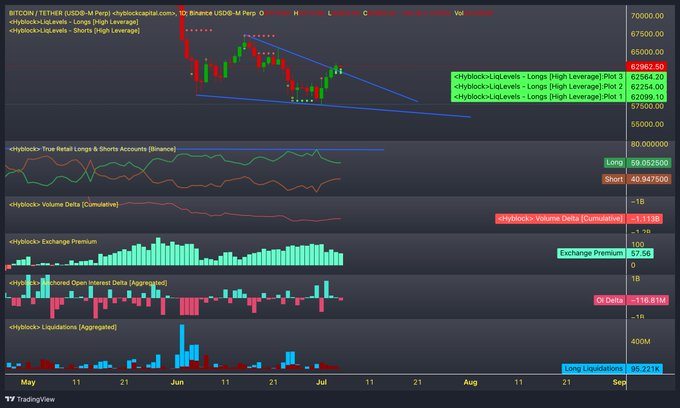The image size is (680, 408).
Task: Click the Plot 3 label at 62564.20
Action: tap(559, 77)
